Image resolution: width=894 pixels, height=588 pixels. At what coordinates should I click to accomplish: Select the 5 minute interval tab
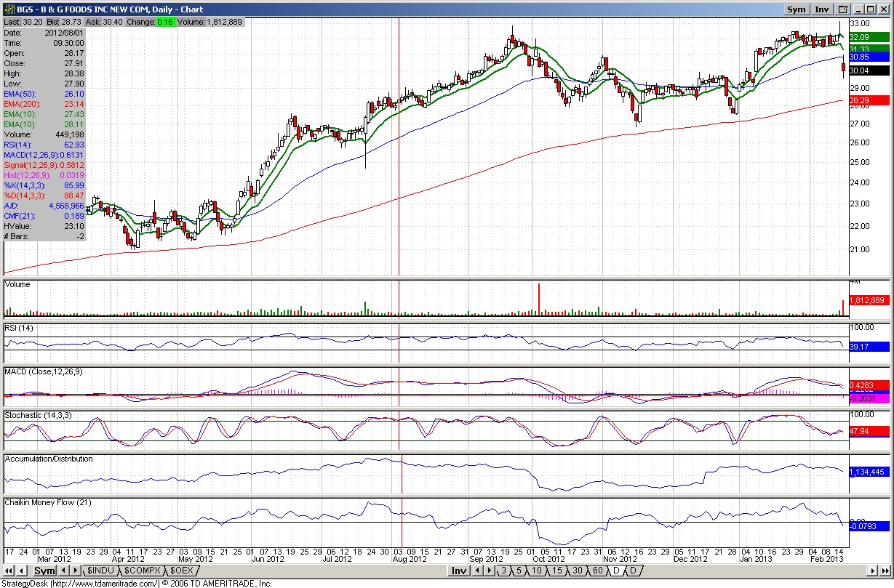(519, 571)
